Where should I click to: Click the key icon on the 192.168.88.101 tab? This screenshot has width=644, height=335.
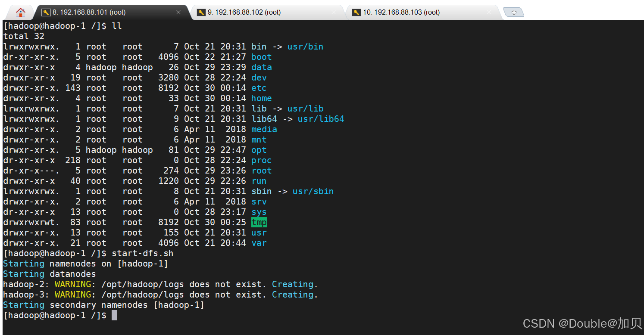[x=46, y=12]
